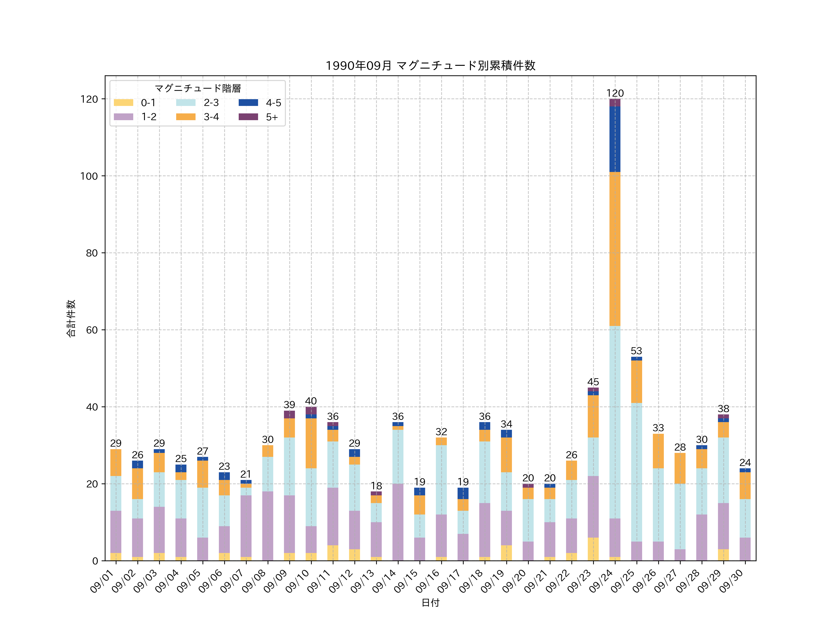Click the 3-4 orange legend swatch
Image resolution: width=840 pixels, height=630 pixels.
click(x=186, y=117)
